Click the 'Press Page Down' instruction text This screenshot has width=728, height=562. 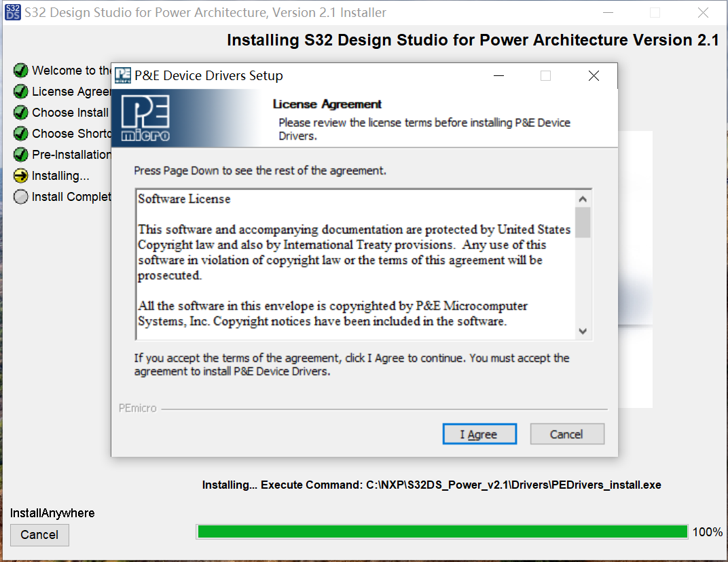[x=260, y=171]
